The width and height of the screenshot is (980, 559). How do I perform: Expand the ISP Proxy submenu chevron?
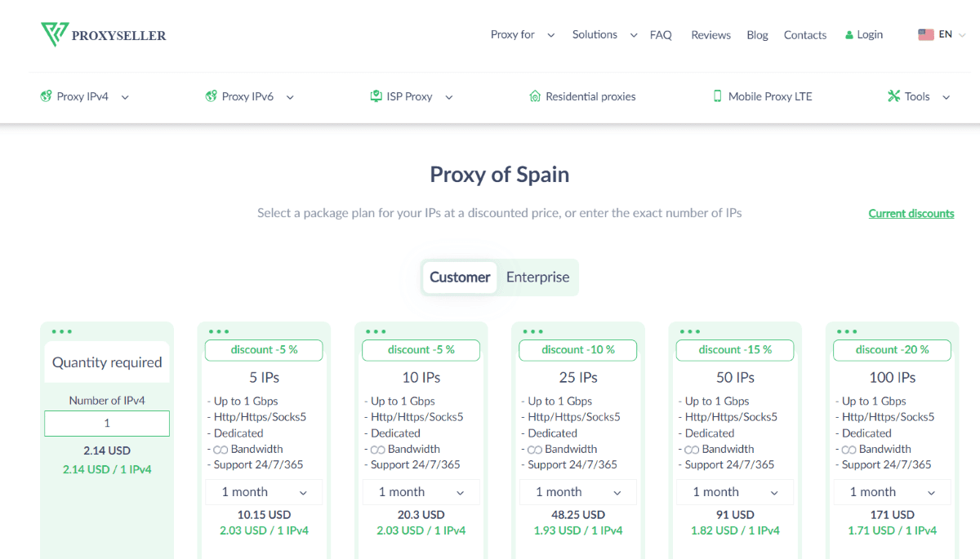(x=448, y=97)
